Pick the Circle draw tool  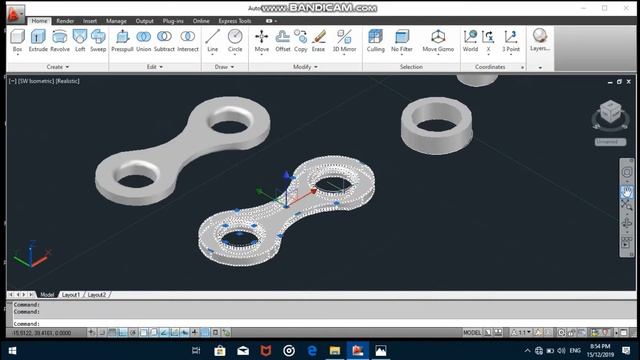tap(235, 40)
